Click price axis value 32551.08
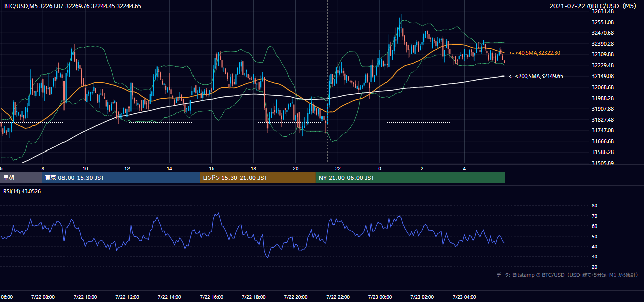Image resolution: width=644 pixels, height=302 pixels. 603,22
